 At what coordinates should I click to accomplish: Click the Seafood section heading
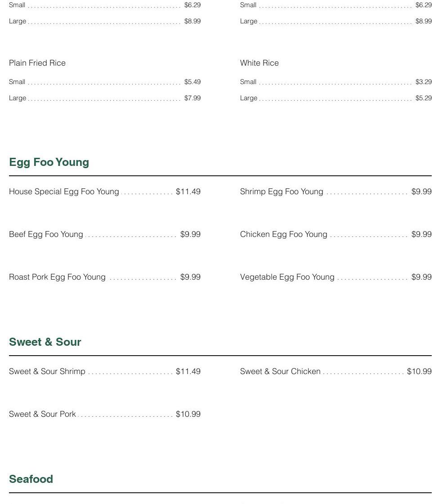31,479
